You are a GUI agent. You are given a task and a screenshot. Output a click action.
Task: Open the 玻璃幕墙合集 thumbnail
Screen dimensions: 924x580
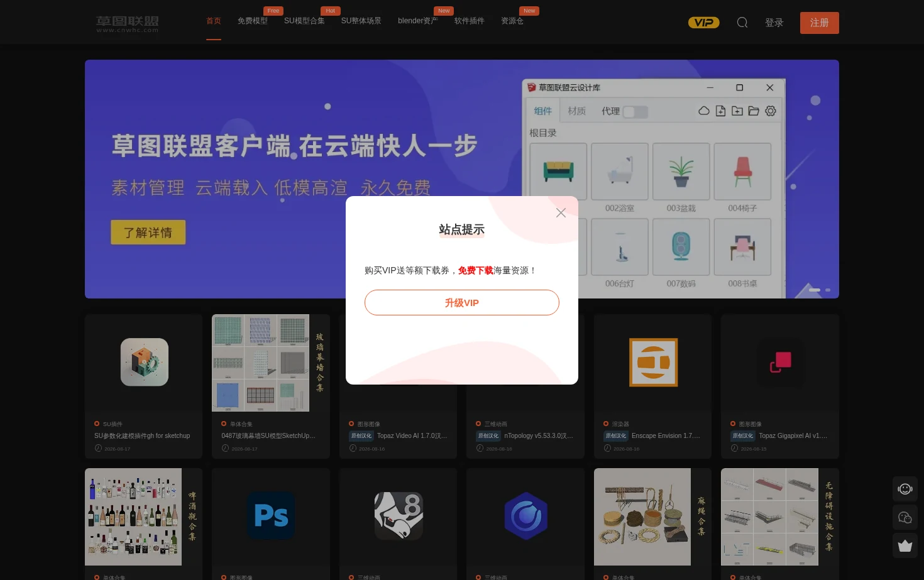click(x=271, y=363)
